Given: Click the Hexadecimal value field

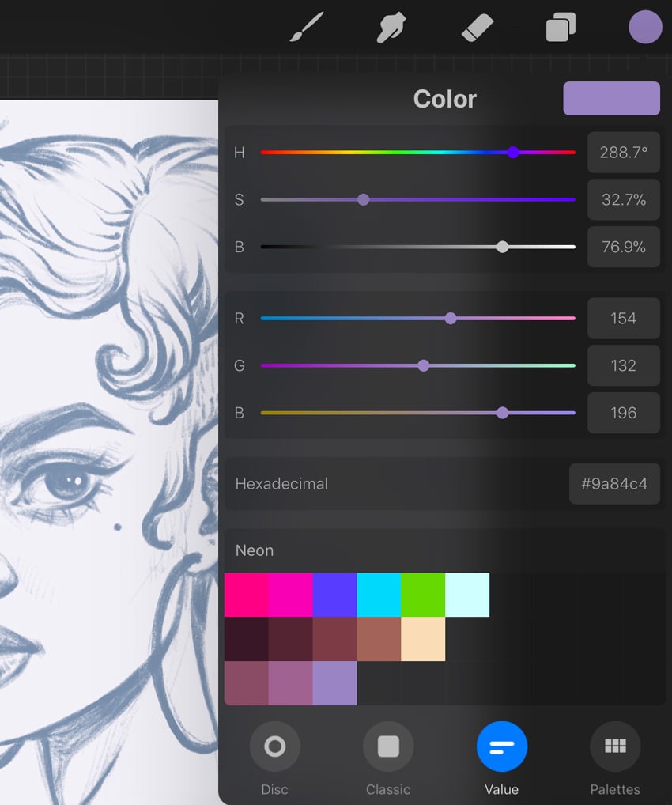Looking at the screenshot, I should coord(614,483).
